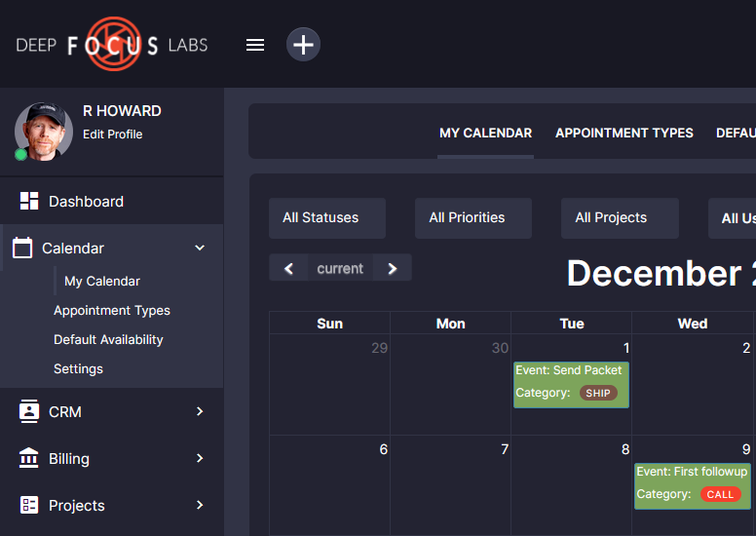Open the All Projects filter dropdown
This screenshot has height=536, width=756.
point(620,218)
